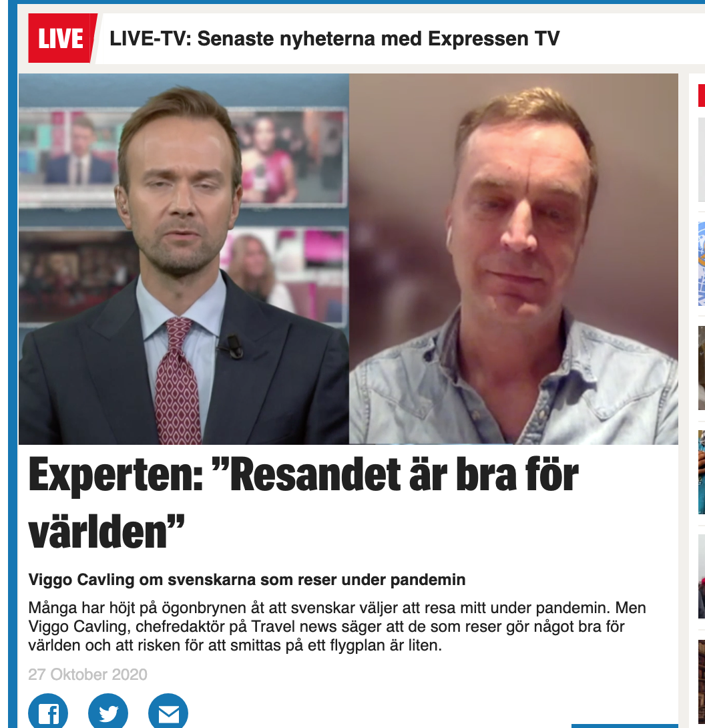Open sidebar thumbnail with teal clothing

(x=701, y=472)
